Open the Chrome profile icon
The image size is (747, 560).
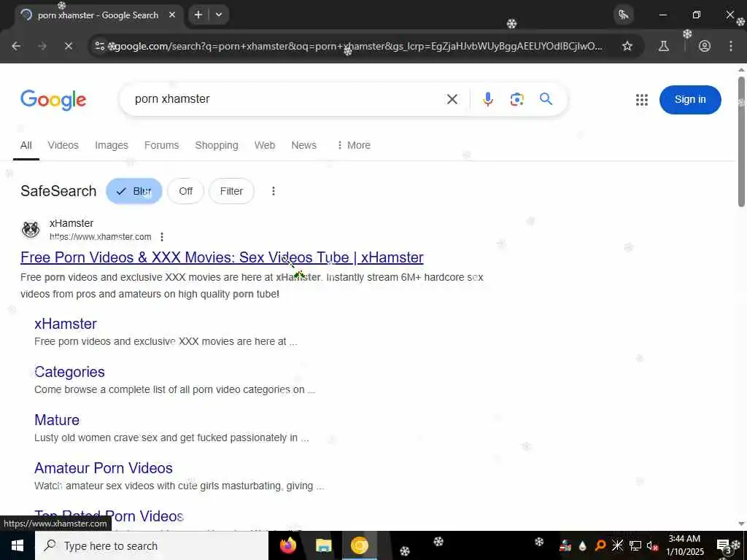point(705,46)
